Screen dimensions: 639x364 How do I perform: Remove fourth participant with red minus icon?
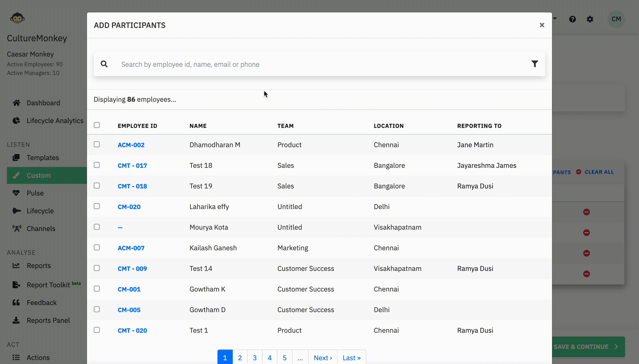[x=586, y=274]
